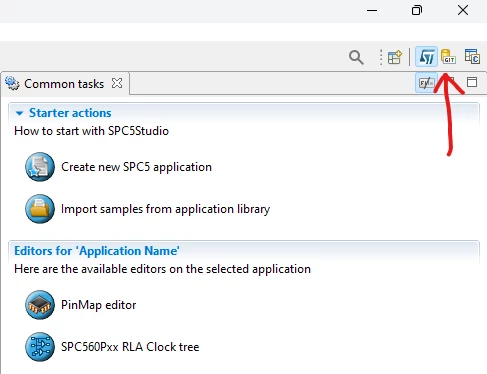Screen dimensions: 487x374
Task: Close the Common tasks tab
Action: pos(117,83)
